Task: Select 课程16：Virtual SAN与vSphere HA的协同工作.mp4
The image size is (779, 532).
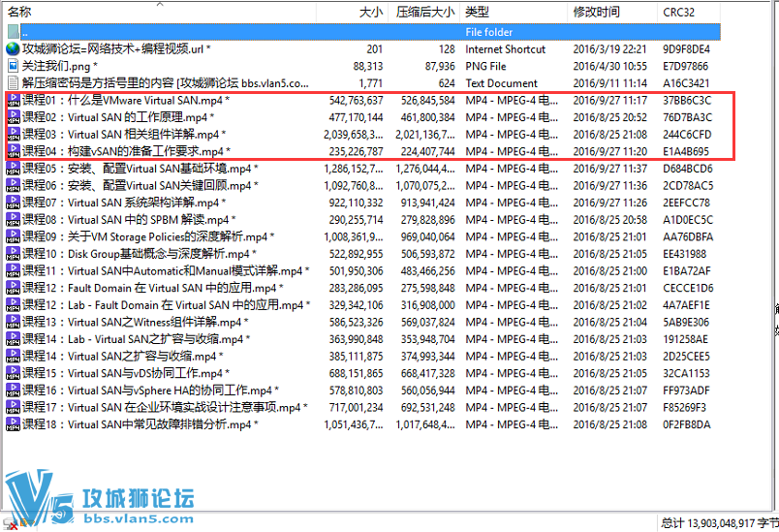Action: coord(150,390)
